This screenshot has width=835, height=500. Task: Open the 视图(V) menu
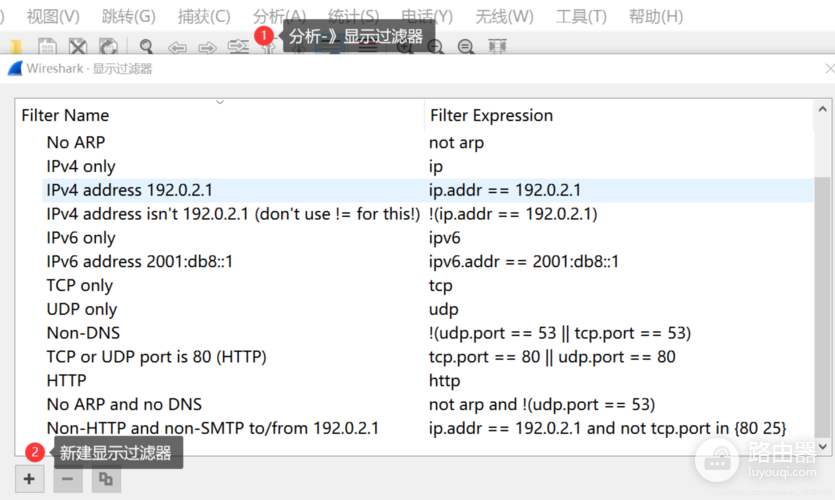pyautogui.click(x=52, y=16)
